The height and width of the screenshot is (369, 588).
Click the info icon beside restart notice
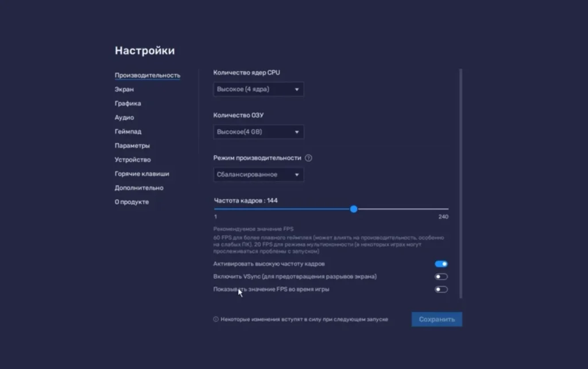[x=216, y=320]
